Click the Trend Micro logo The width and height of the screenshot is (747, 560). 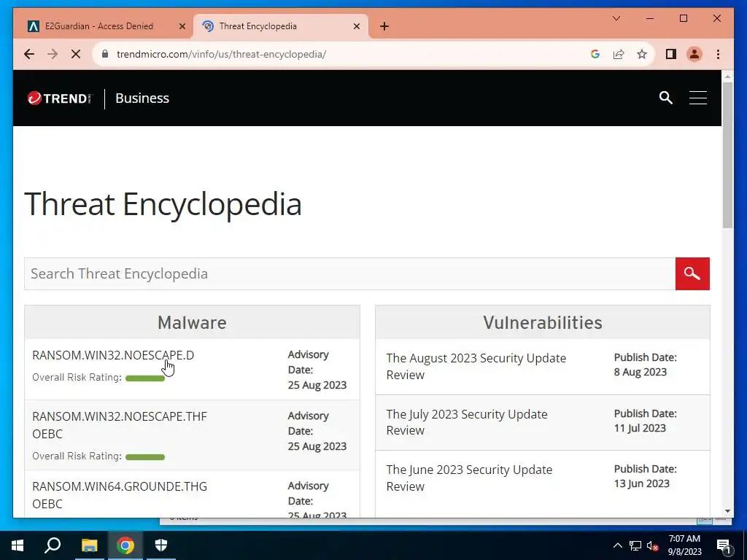click(59, 98)
